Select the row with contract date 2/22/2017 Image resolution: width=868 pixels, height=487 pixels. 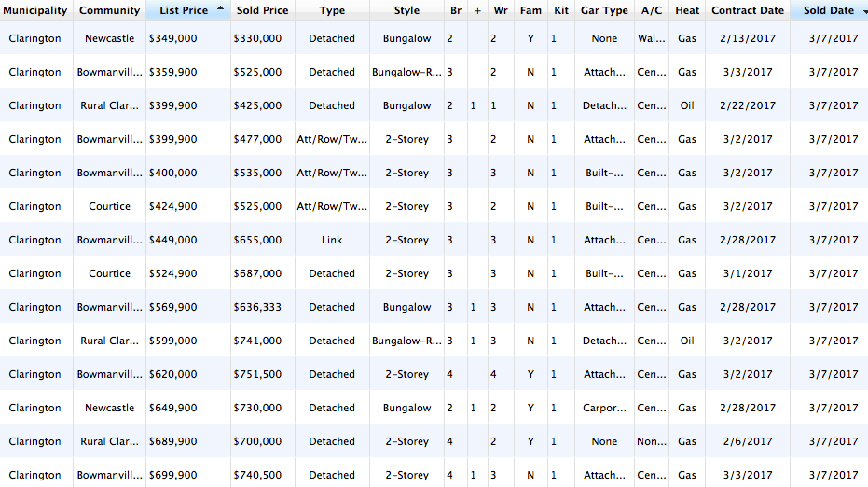(747, 105)
